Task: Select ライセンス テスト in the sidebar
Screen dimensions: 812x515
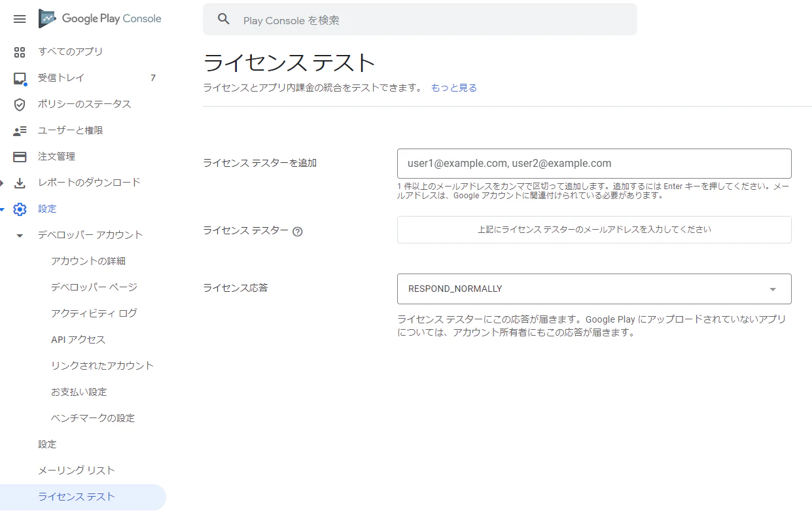Action: point(83,497)
